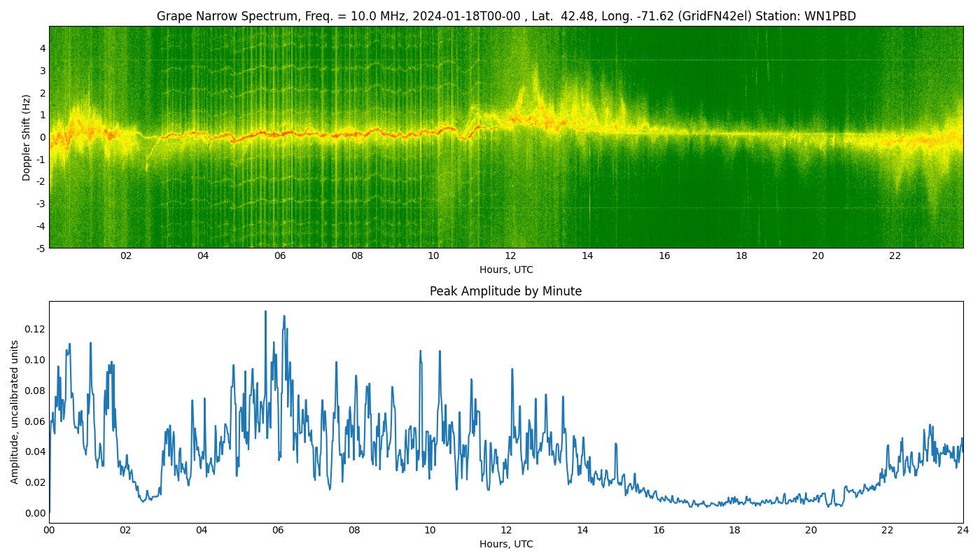Viewport: 980px width, 560px height.
Task: Click the -5 Hz Doppler shift tick label
Action: (41, 248)
